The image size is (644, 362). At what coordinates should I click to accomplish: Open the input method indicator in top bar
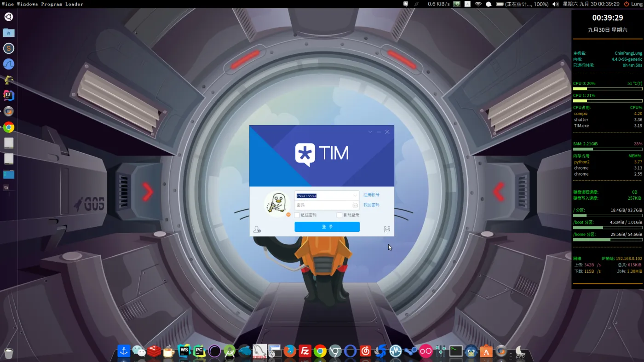click(x=467, y=4)
